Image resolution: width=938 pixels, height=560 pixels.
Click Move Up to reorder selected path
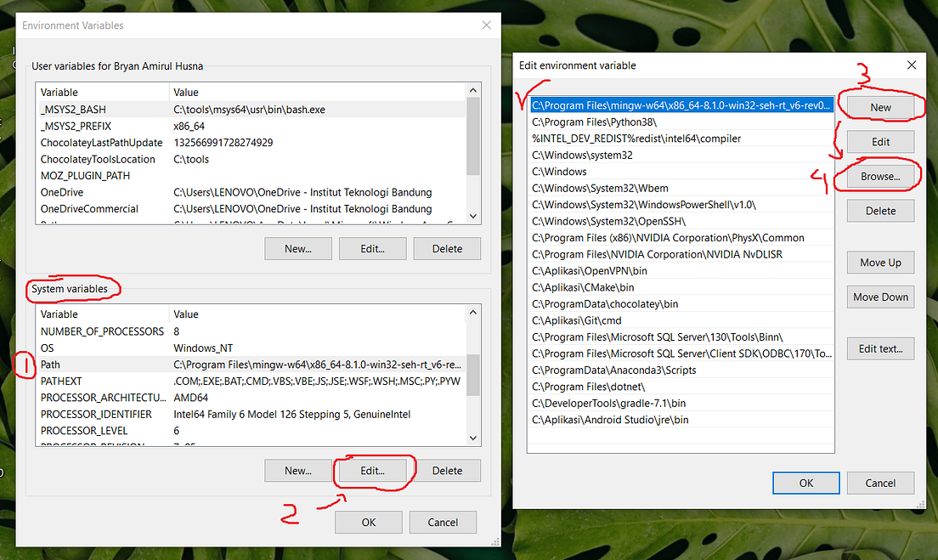[x=880, y=262]
